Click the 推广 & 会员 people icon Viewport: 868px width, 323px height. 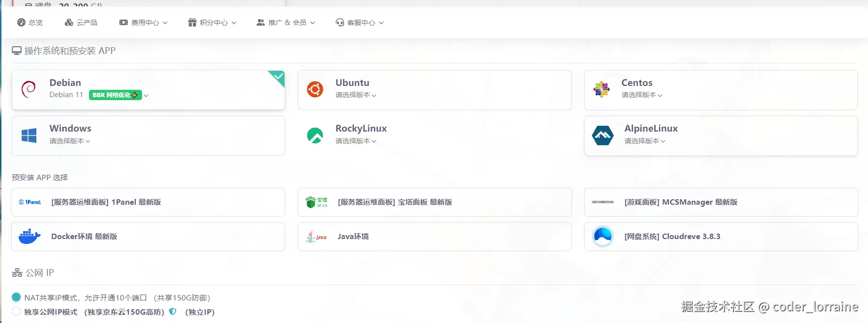click(260, 23)
